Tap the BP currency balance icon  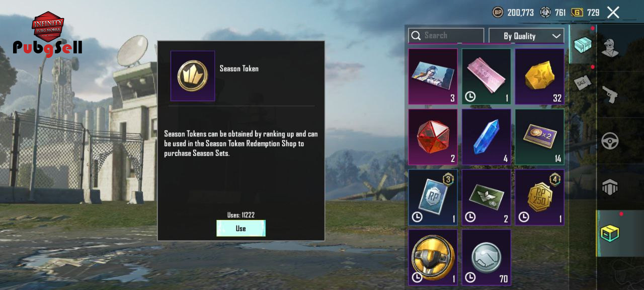point(498,12)
